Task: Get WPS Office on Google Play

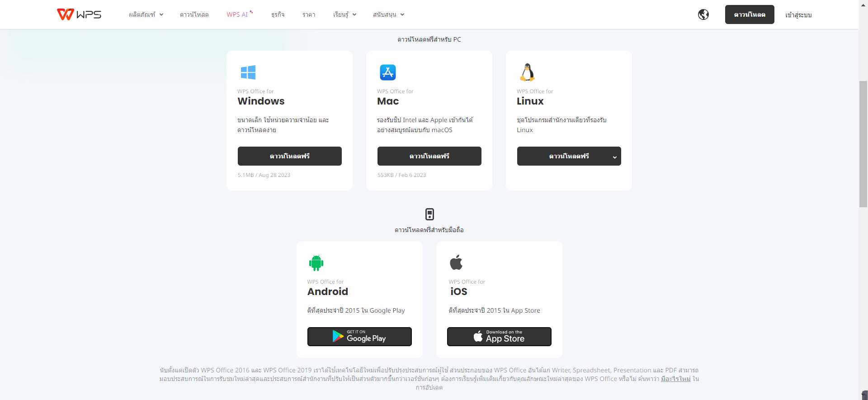Action: point(359,337)
